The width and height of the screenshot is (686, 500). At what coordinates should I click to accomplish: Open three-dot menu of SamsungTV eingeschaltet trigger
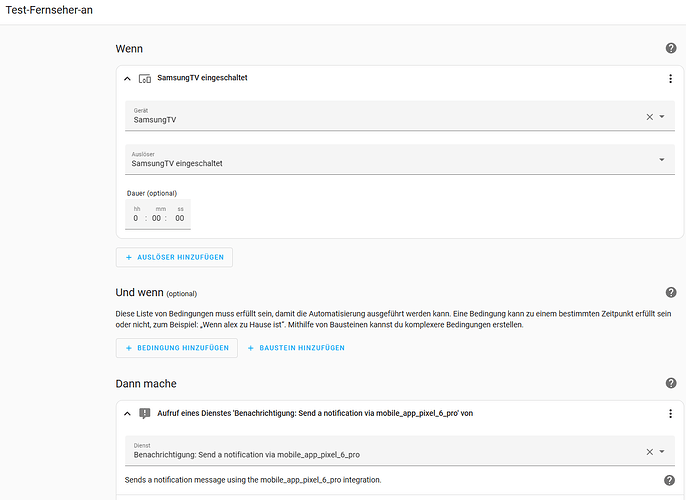coord(670,79)
